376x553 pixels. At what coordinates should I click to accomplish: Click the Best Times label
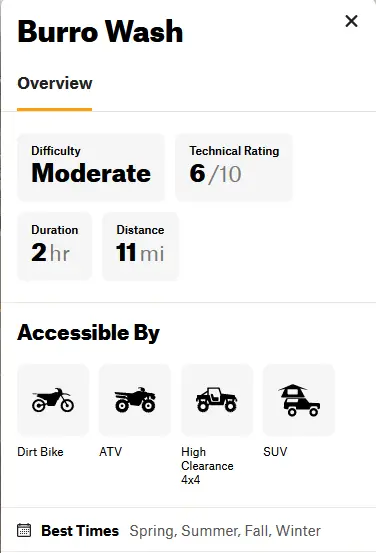point(80,531)
